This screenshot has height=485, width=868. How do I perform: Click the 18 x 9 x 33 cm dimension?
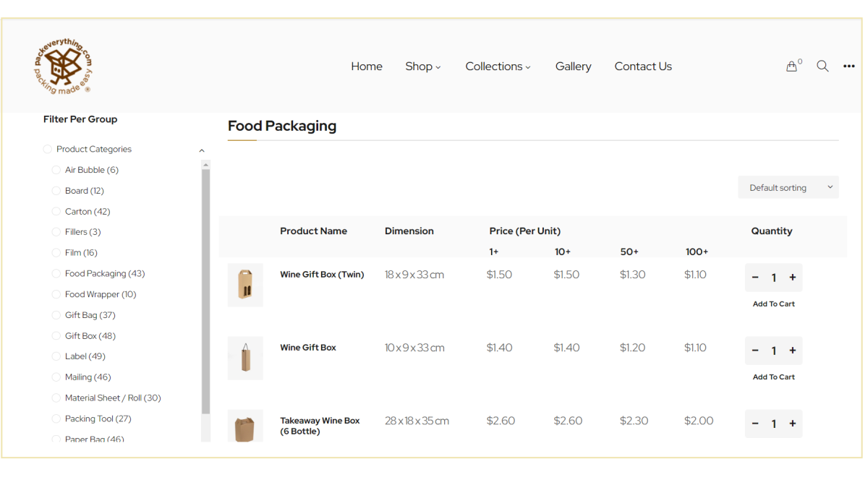tap(414, 275)
